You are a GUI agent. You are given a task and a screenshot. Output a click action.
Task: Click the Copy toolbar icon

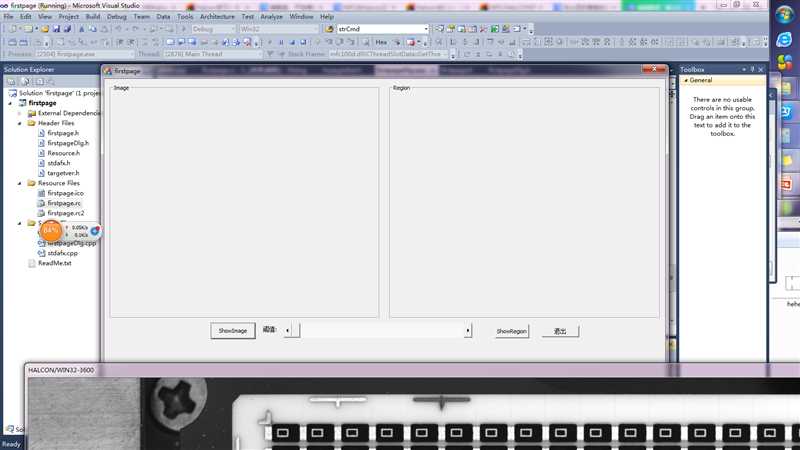pyautogui.click(x=92, y=29)
